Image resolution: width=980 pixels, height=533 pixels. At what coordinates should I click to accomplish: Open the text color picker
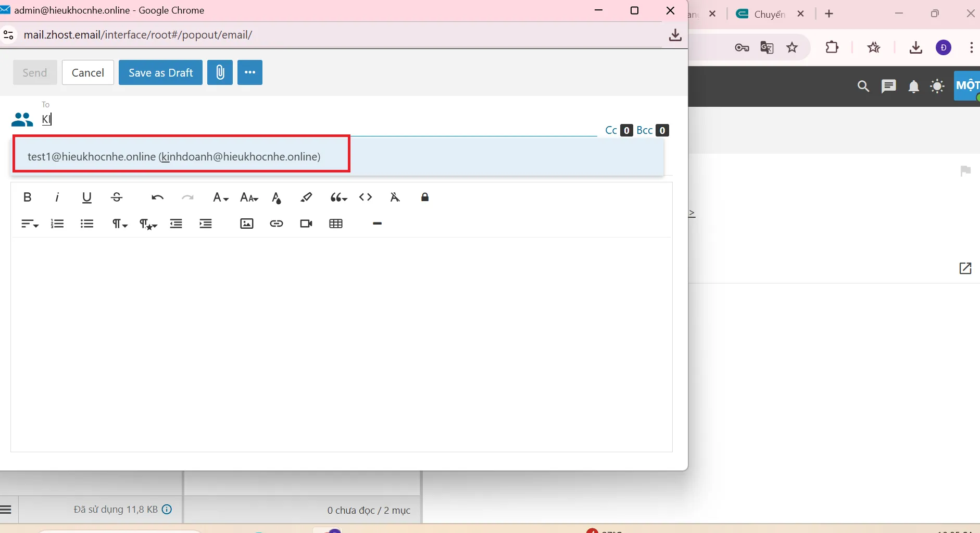[x=277, y=197]
